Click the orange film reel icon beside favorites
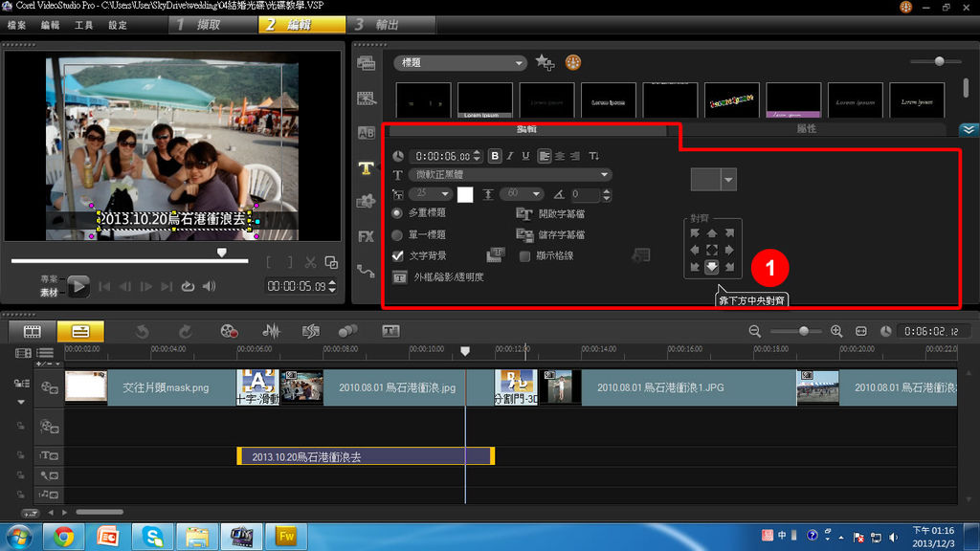The width and height of the screenshot is (980, 551). coord(573,62)
